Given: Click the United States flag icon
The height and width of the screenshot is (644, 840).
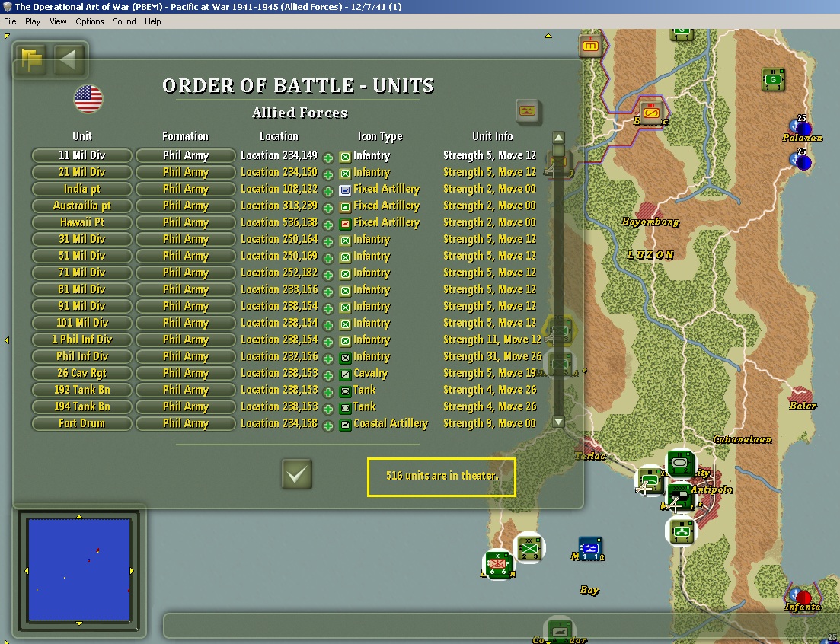Looking at the screenshot, I should [x=88, y=99].
